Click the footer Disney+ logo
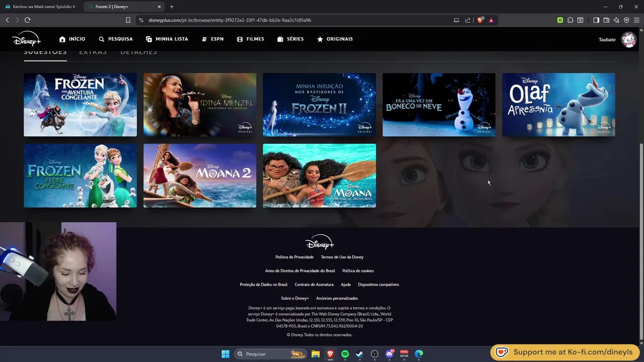 319,242
